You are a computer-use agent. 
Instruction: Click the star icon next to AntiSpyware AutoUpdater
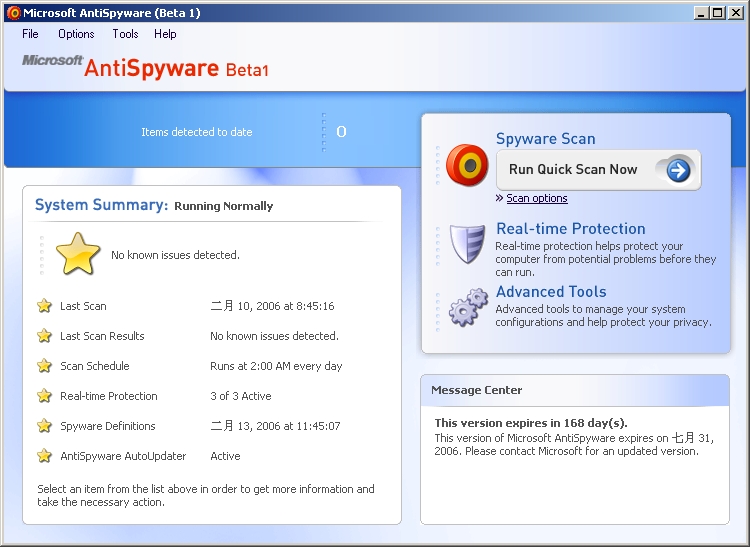(x=44, y=456)
